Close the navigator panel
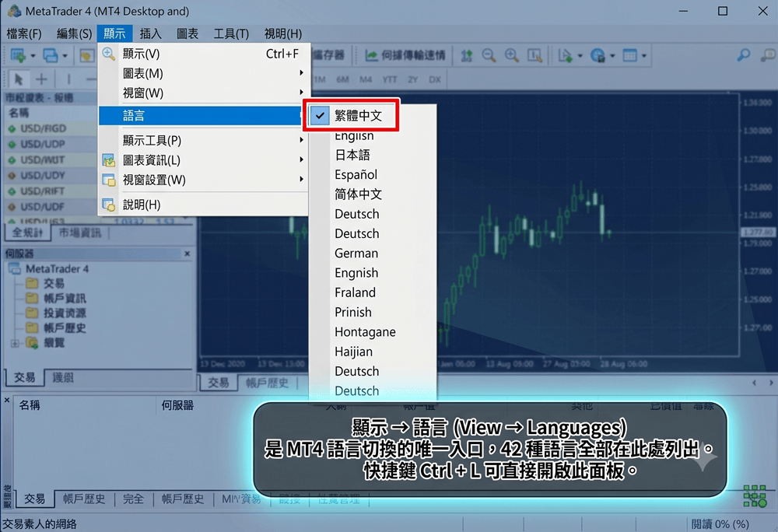Viewport: 778px width, 532px height. tap(187, 254)
